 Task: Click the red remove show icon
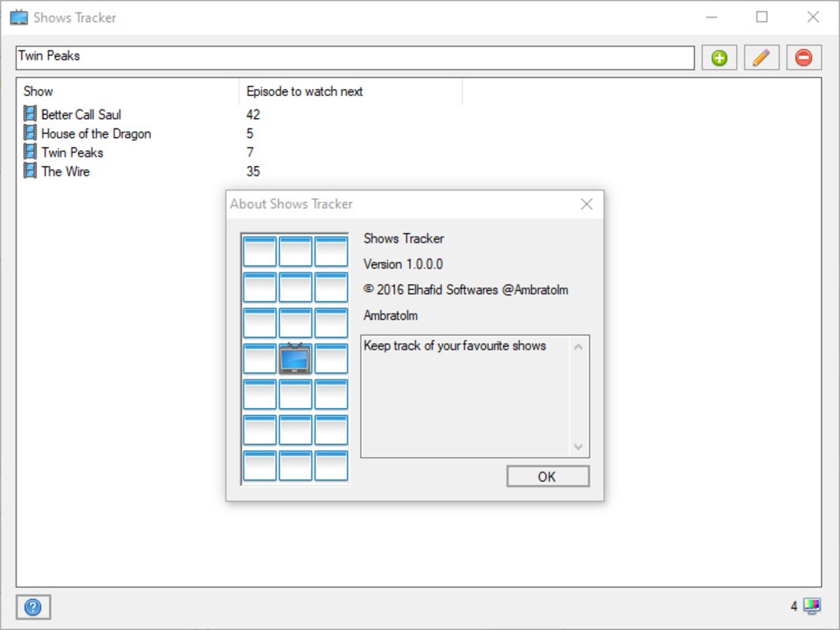804,57
